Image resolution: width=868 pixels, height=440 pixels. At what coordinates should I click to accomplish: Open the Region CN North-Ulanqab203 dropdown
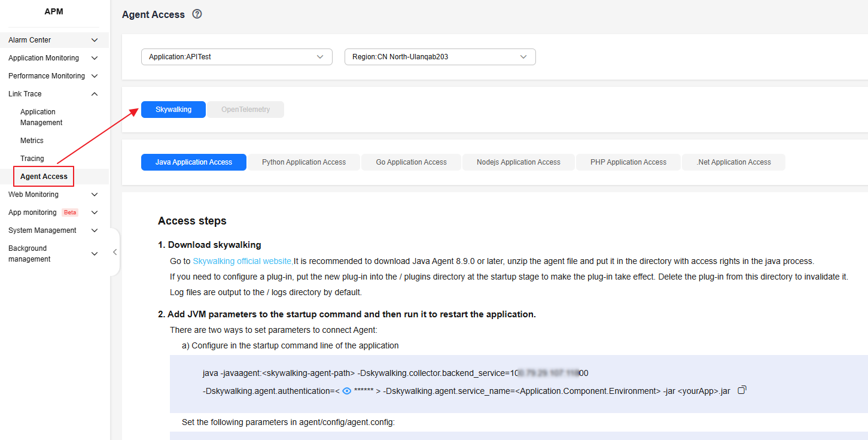[x=440, y=57]
